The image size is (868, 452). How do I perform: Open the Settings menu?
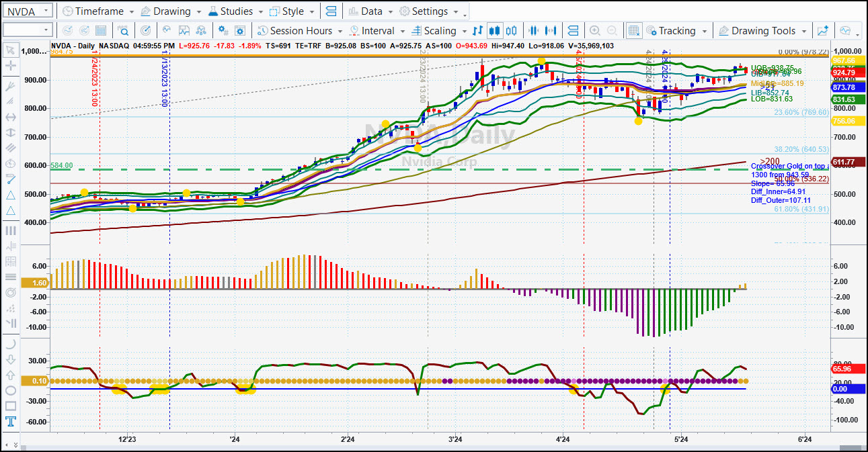coord(428,11)
